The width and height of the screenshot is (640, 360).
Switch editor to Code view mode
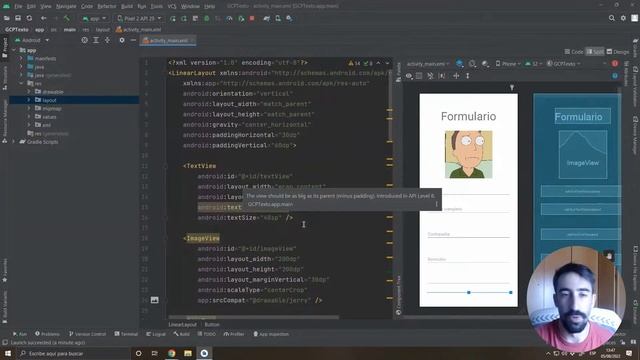574,52
